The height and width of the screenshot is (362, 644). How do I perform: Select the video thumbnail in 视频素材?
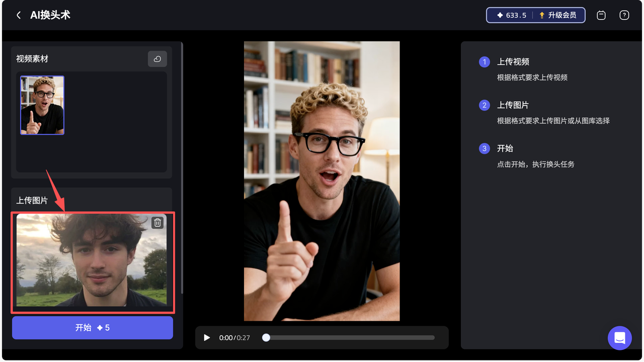click(42, 105)
